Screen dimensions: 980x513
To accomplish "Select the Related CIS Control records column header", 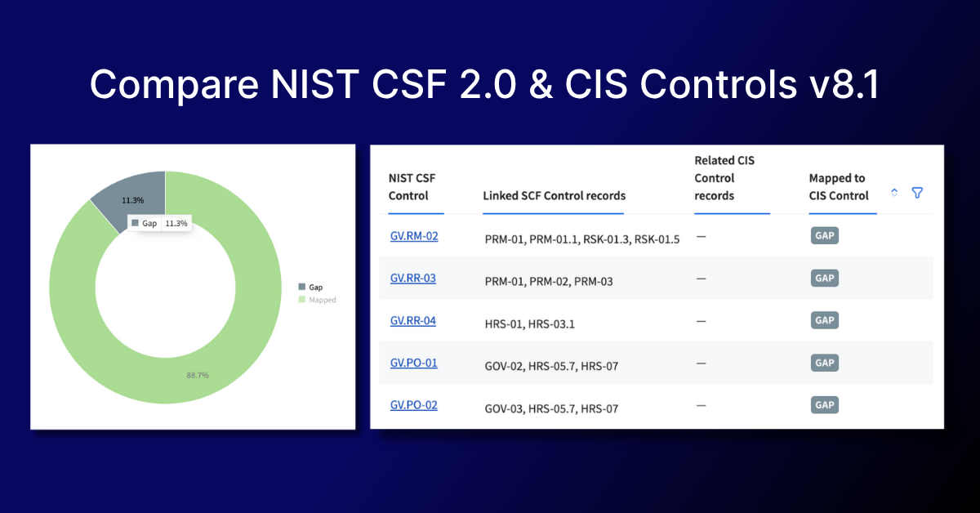I will (x=724, y=178).
